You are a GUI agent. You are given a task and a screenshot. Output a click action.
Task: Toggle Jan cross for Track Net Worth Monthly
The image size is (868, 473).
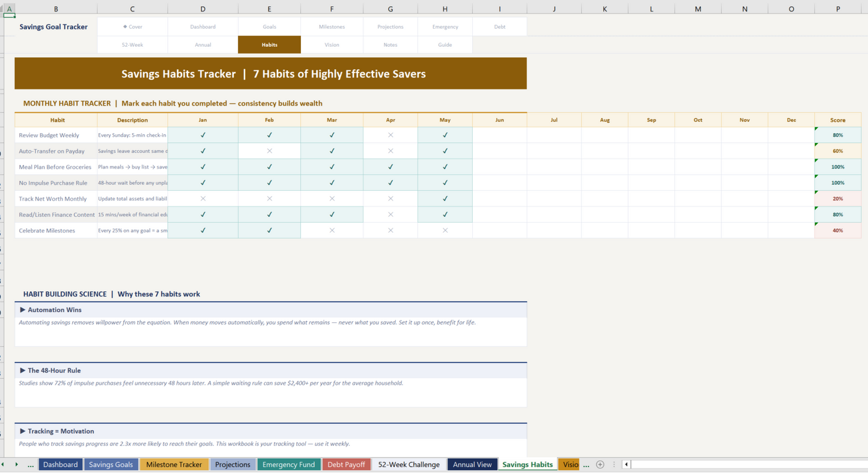coord(203,199)
